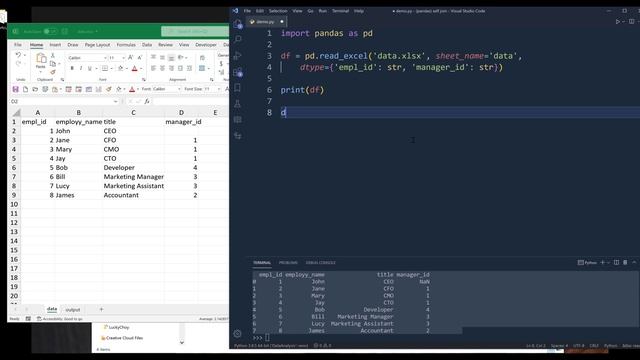640x360 pixels.
Task: Click the Save icon in quick toolbar
Action: coord(16,89)
